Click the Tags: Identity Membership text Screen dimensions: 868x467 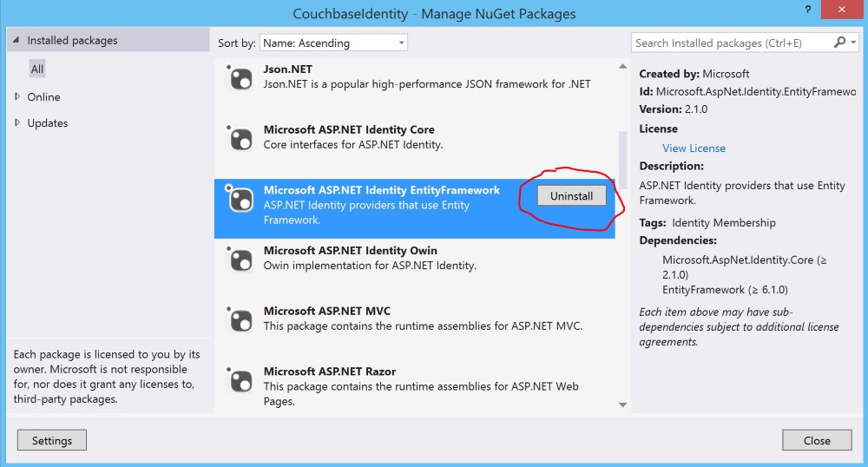(707, 223)
